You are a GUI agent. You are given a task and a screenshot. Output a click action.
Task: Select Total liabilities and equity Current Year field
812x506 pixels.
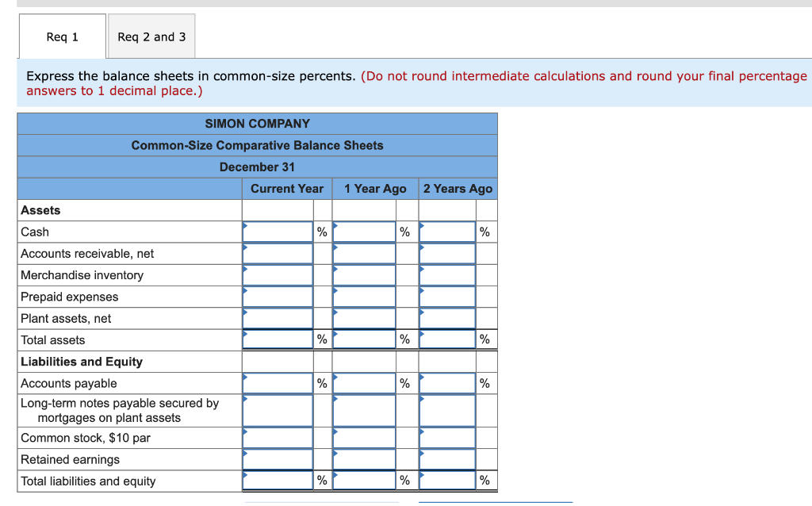click(x=278, y=481)
